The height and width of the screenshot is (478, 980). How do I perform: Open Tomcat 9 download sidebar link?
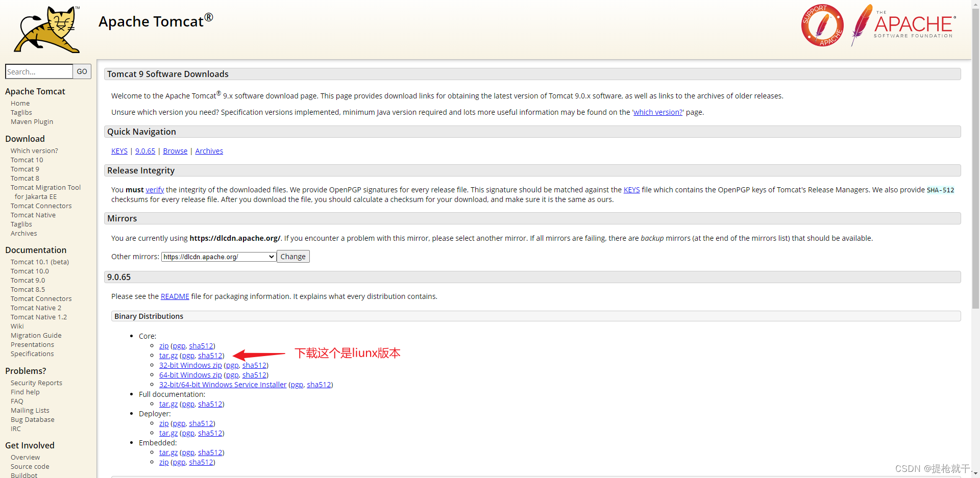[x=25, y=169]
